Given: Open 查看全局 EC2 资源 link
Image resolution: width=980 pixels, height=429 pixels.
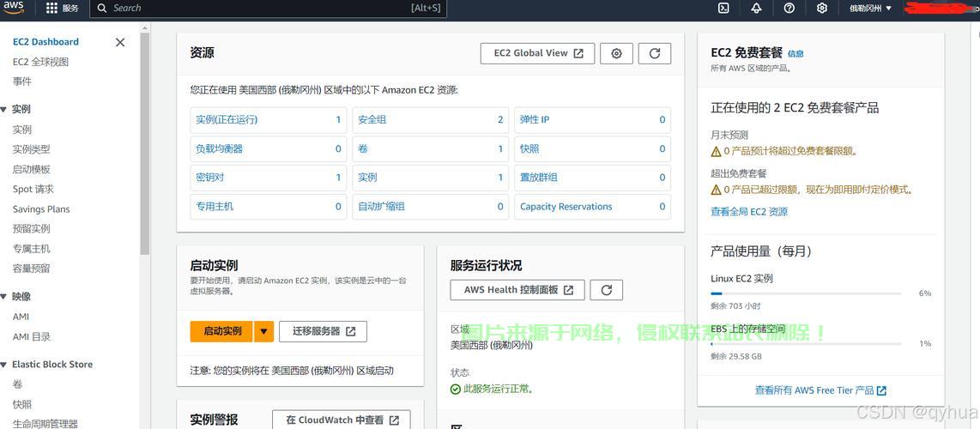Looking at the screenshot, I should [749, 212].
